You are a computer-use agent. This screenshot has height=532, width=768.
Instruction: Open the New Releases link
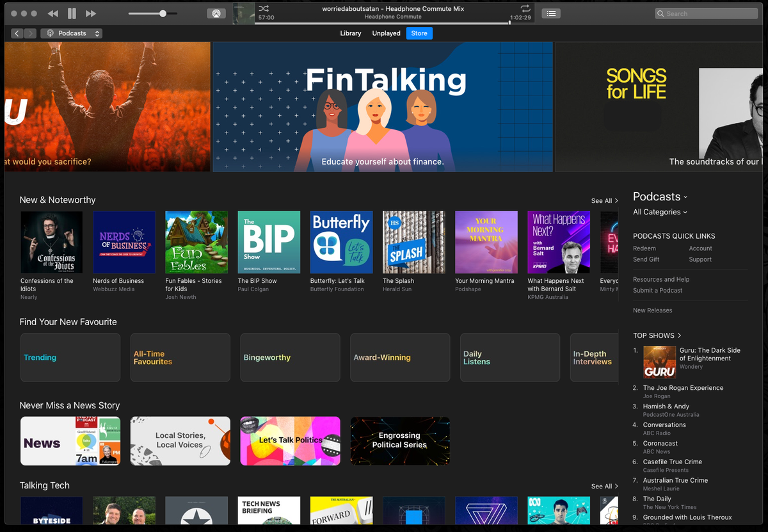click(x=652, y=310)
